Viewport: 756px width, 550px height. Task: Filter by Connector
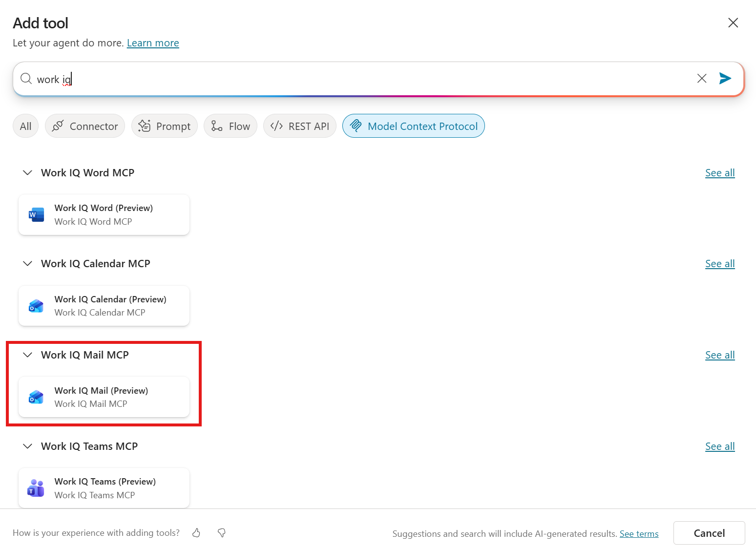click(85, 126)
